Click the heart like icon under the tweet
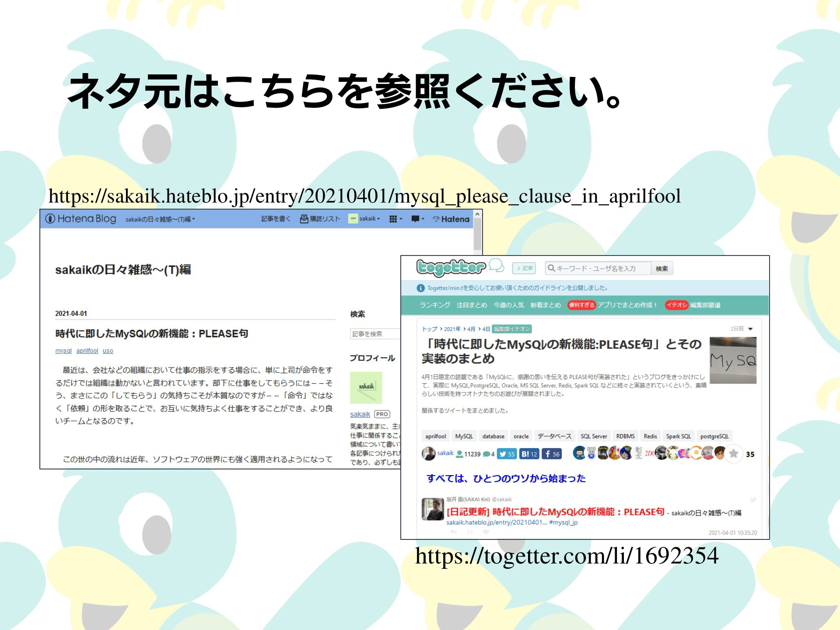This screenshot has height=630, width=840. tap(486, 532)
